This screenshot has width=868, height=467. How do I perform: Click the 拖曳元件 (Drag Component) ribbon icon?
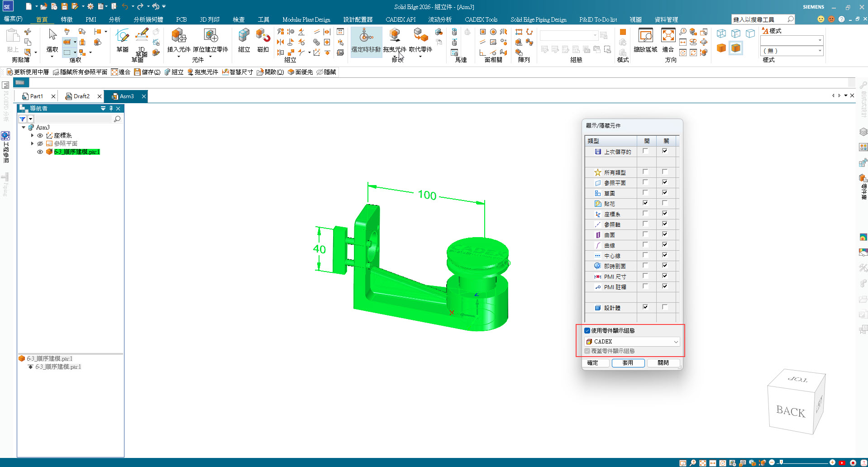[x=395, y=36]
